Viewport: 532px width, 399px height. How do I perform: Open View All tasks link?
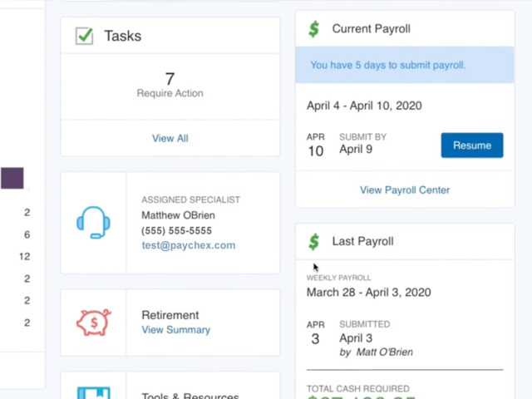click(x=170, y=138)
